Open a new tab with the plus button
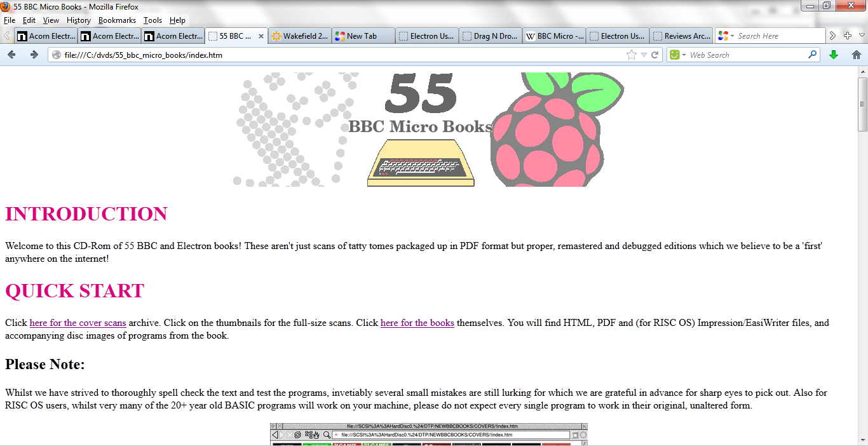 pos(847,36)
